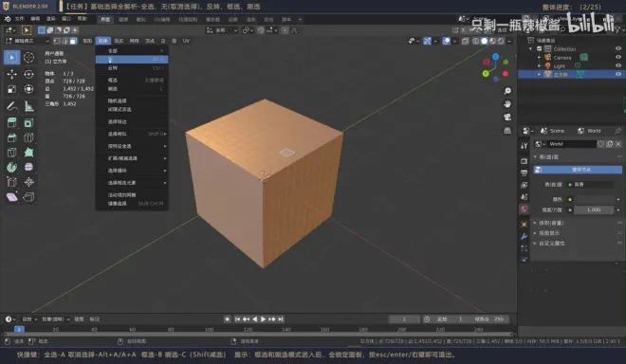626x364 pixels.
Task: Open the edit mode dropdown
Action: pos(28,41)
